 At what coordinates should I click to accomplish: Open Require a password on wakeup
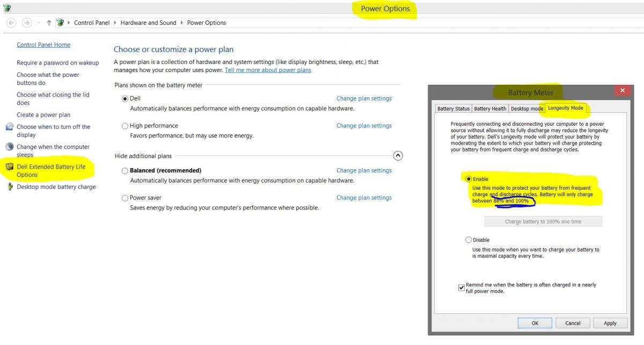pyautogui.click(x=58, y=63)
